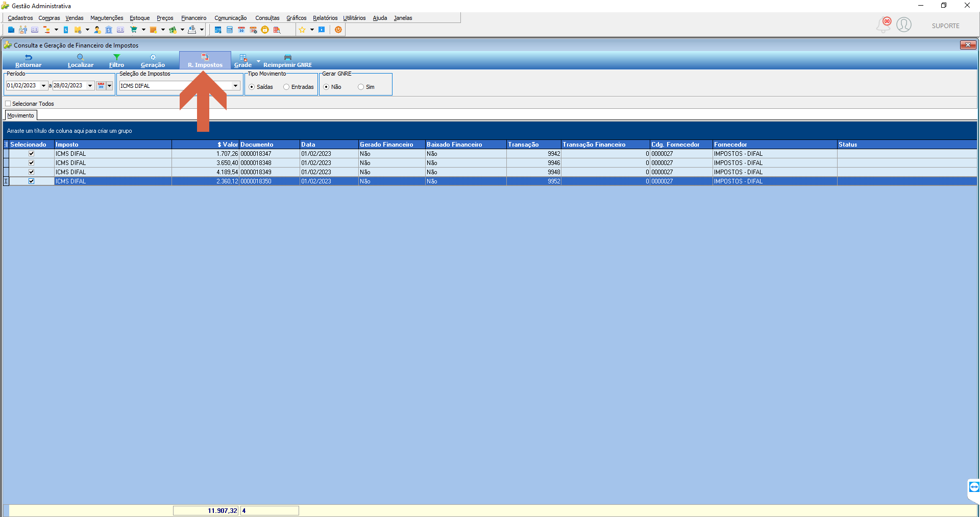Image resolution: width=980 pixels, height=517 pixels.
Task: Open the Cadastros menu
Action: click(20, 18)
